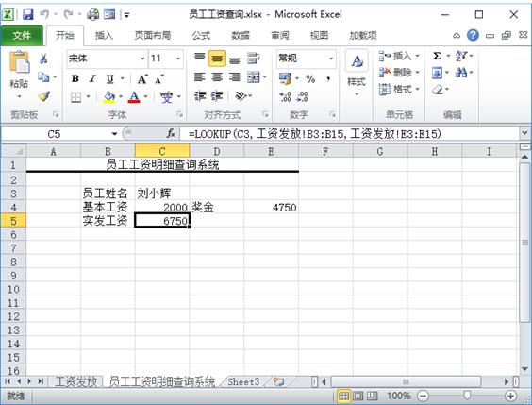Open the Styles (样式) gallery button
Screen dimensions: 532x405
click(x=357, y=73)
